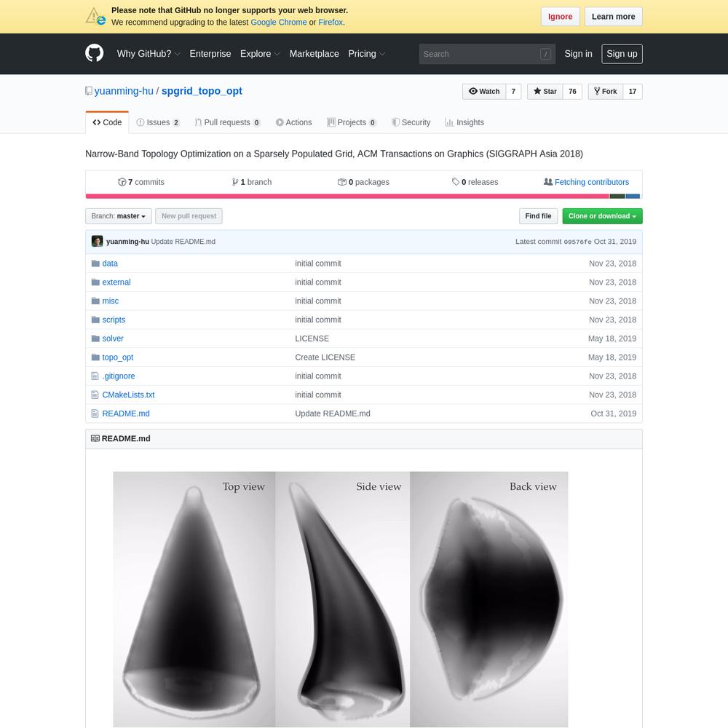This screenshot has height=728, width=728.
Task: View the 7 watchers count
Action: point(513,92)
